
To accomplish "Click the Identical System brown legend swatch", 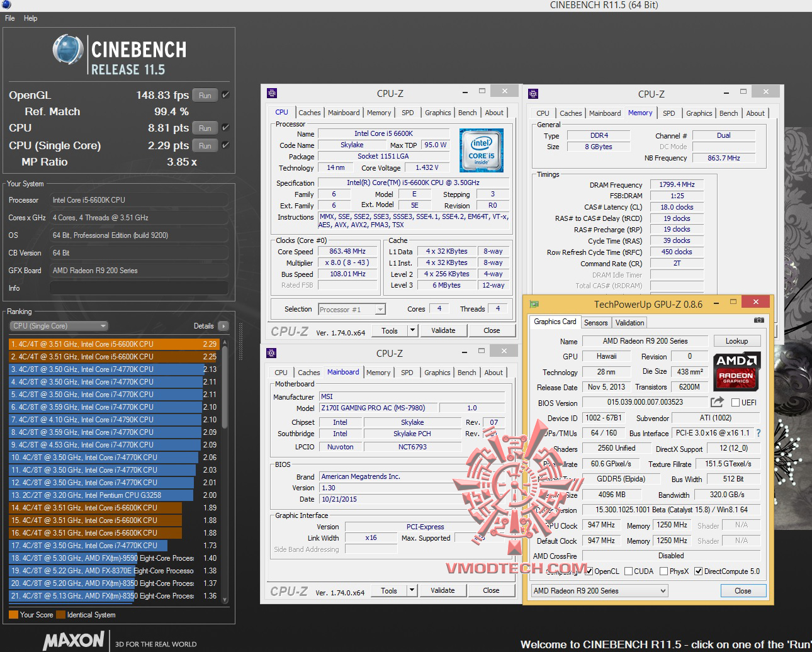I will [x=60, y=615].
